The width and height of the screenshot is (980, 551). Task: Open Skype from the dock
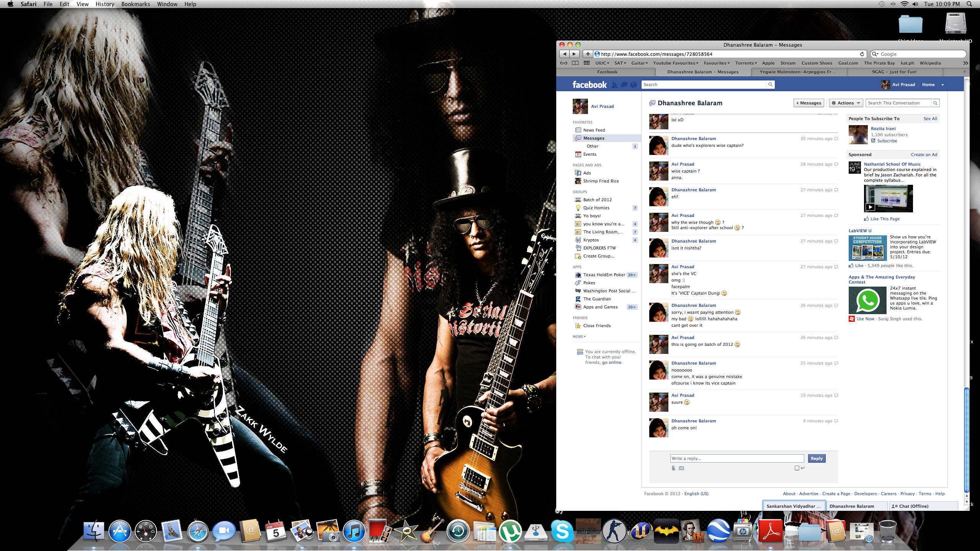coord(562,531)
